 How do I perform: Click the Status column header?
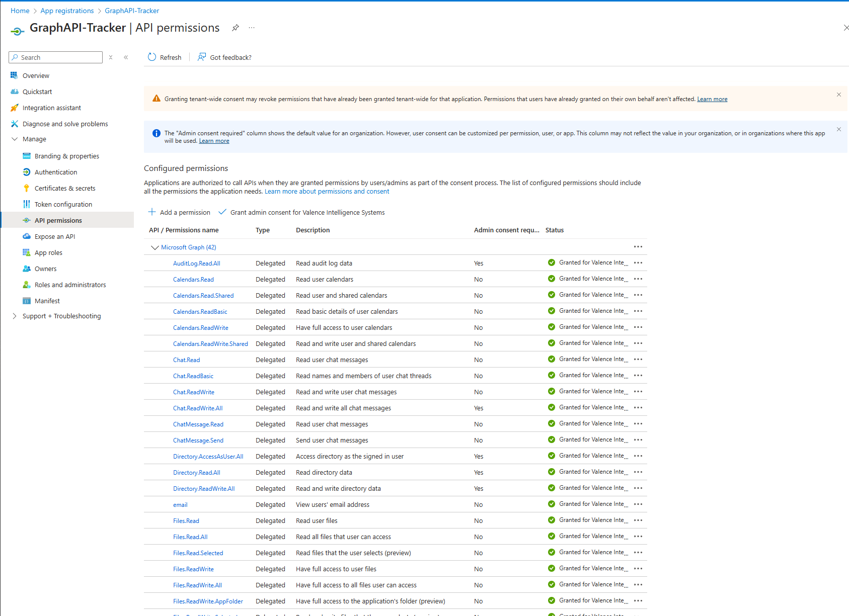[555, 230]
